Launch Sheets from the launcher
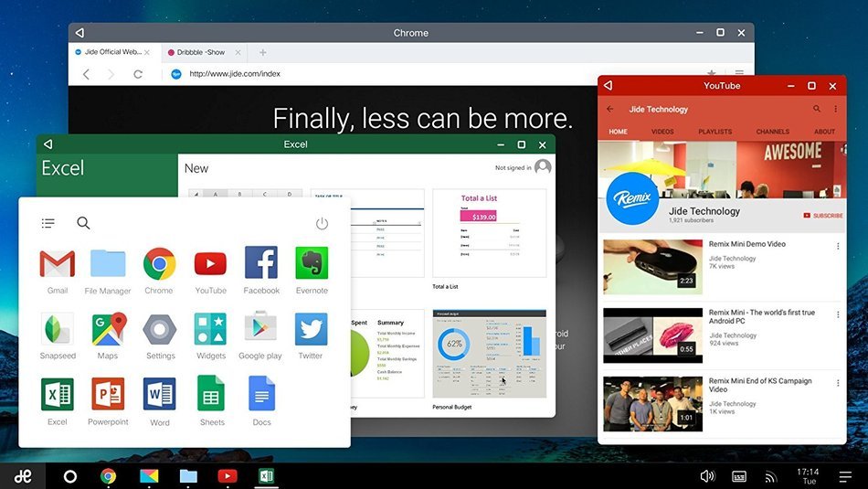 [x=211, y=393]
